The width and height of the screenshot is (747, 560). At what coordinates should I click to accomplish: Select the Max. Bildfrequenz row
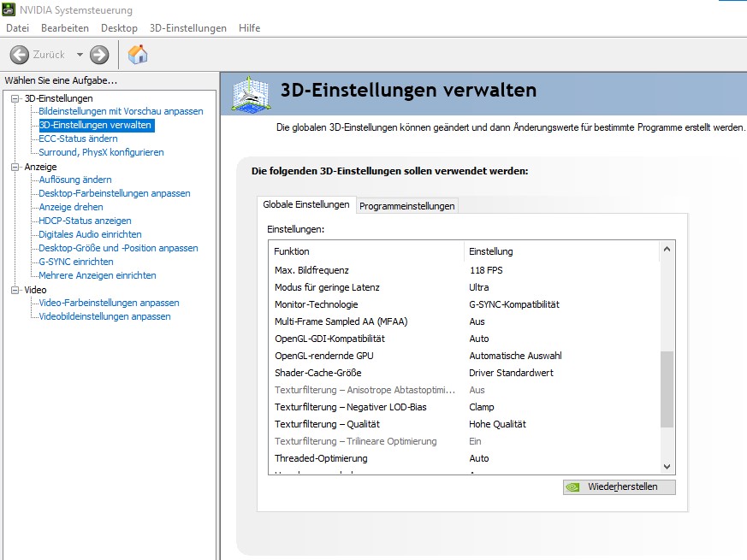point(465,270)
